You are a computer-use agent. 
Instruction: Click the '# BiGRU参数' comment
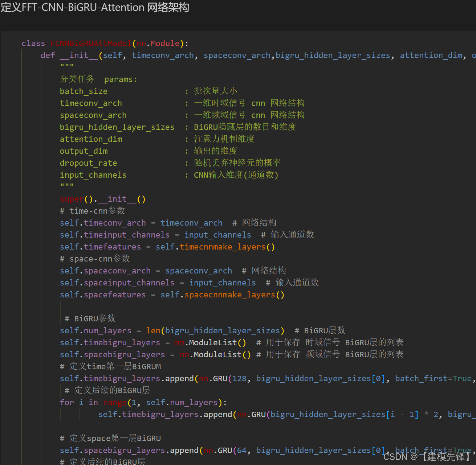(x=90, y=318)
